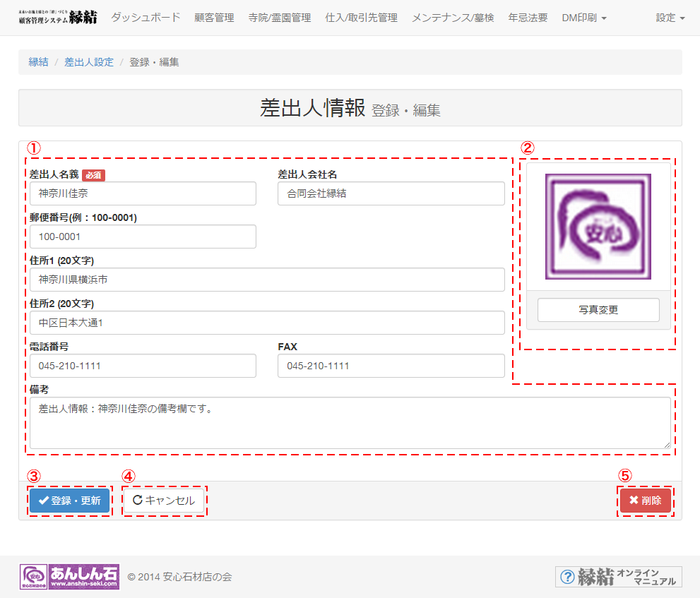This screenshot has width=700, height=598.
Task: Open 仕入/取引先管理 page
Action: tap(361, 18)
